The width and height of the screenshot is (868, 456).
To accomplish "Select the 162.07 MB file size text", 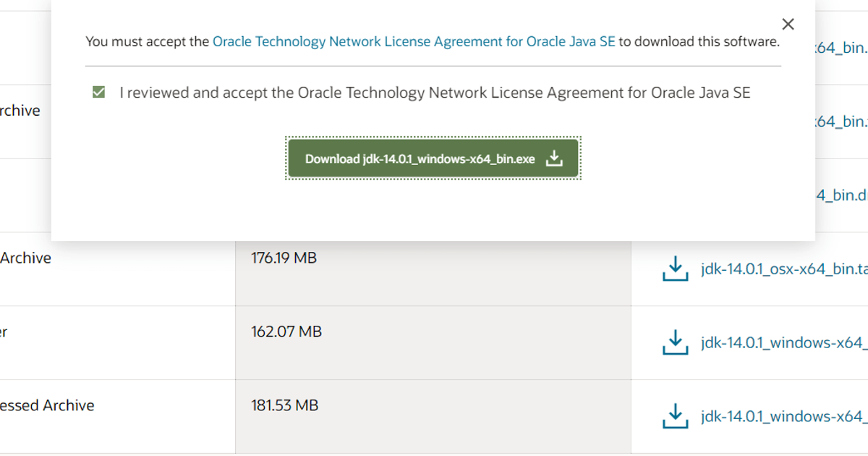I will click(286, 332).
